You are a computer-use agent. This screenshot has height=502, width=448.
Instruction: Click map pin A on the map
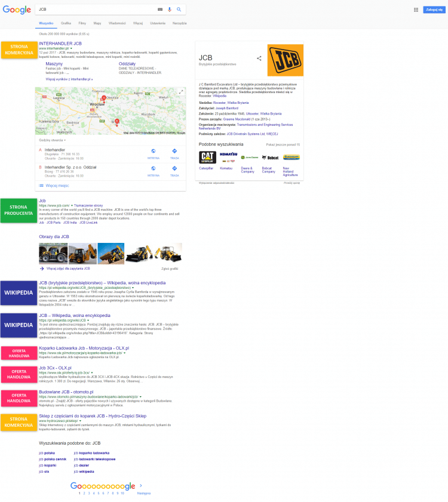click(104, 98)
